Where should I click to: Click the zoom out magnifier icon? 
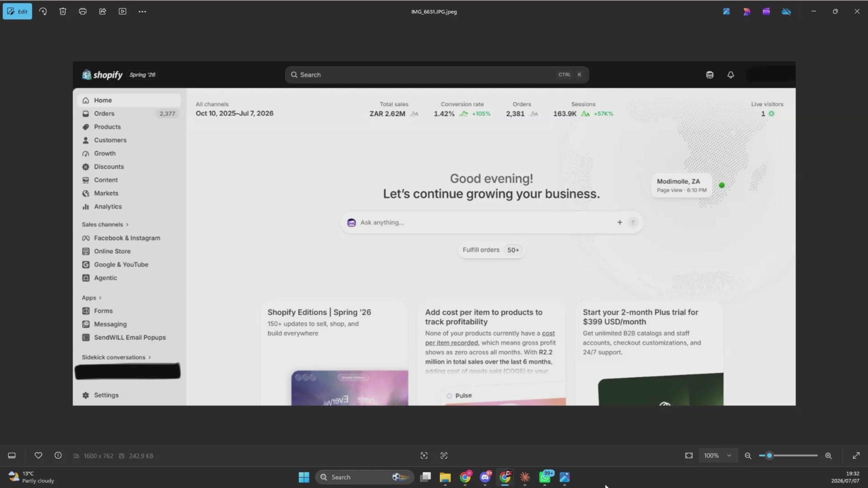coord(748,456)
